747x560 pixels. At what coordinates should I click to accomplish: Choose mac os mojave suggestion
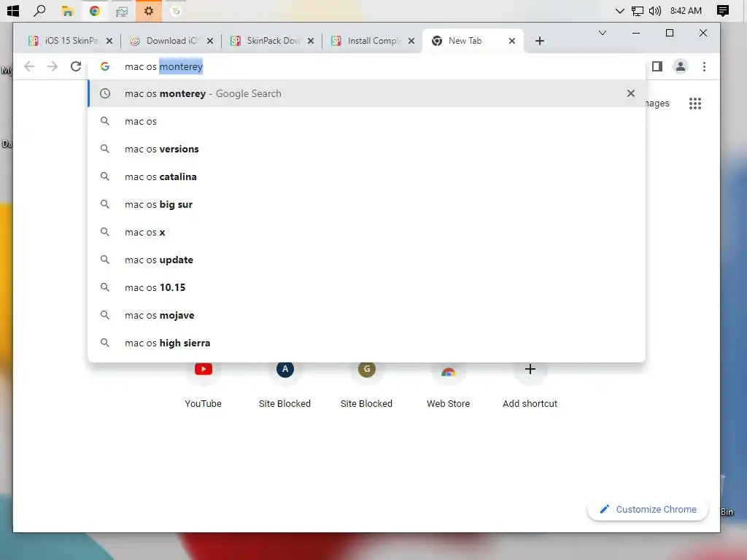(x=366, y=315)
